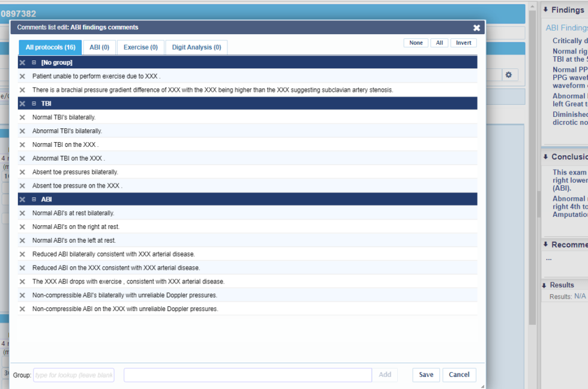
Task: Delete the "Patient unable to perform exercise" comment
Action: [22, 76]
